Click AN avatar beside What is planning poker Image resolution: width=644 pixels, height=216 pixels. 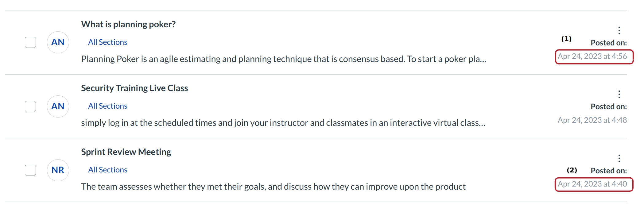coord(58,42)
